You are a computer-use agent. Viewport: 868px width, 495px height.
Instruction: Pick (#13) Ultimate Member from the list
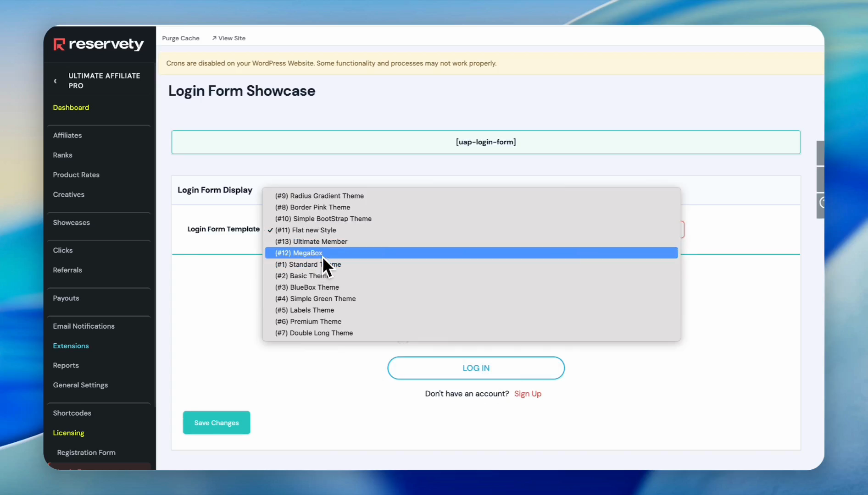pos(311,242)
